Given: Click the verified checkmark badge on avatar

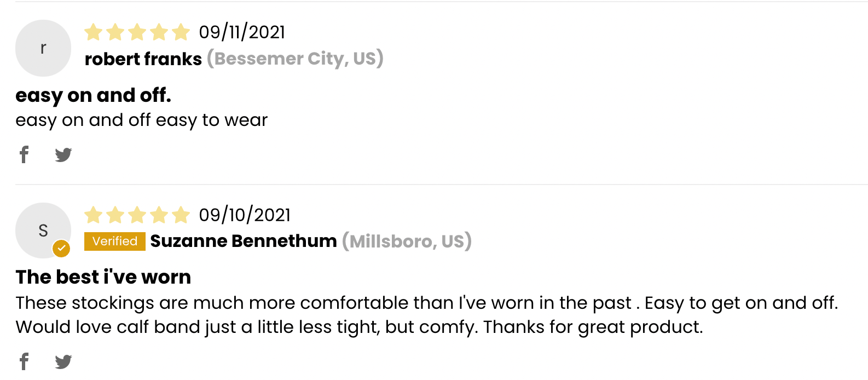Looking at the screenshot, I should (61, 248).
